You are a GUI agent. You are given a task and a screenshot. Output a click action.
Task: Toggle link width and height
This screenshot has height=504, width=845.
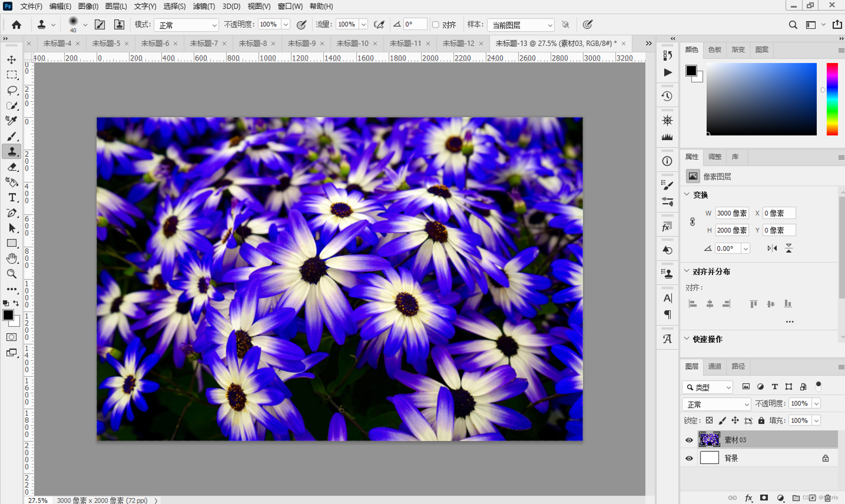pos(692,222)
